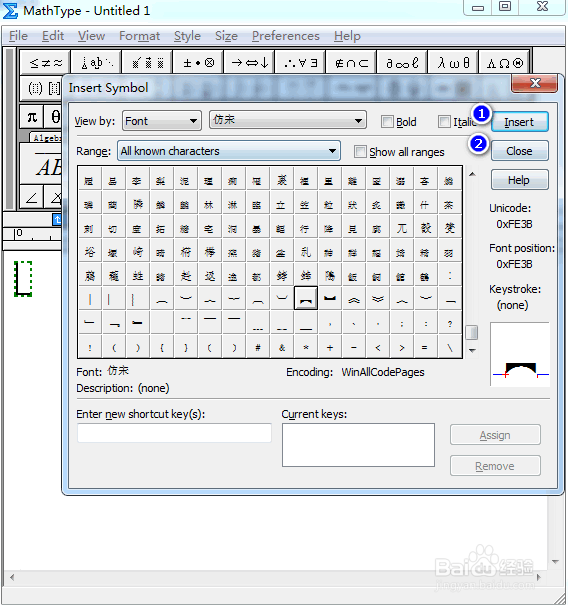This screenshot has width=568, height=605.
Task: Select the greater-than sign in symbol grid
Action: click(402, 348)
